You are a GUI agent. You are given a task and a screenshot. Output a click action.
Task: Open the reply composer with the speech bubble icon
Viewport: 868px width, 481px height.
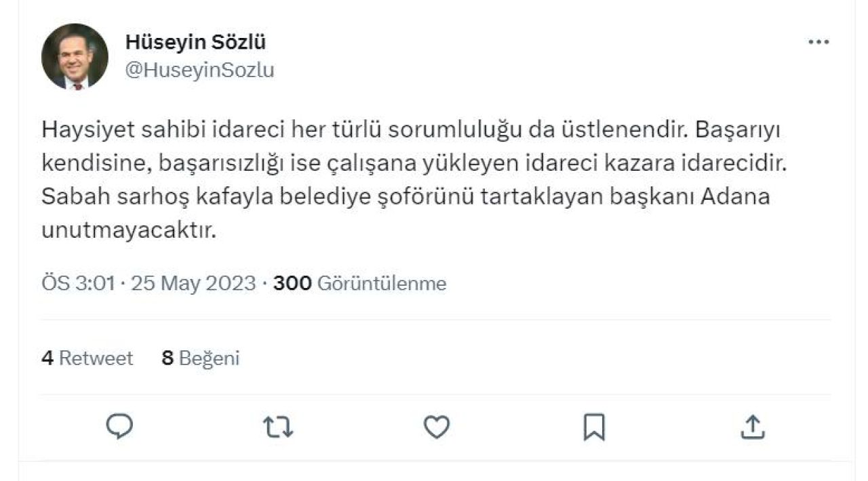point(119,427)
